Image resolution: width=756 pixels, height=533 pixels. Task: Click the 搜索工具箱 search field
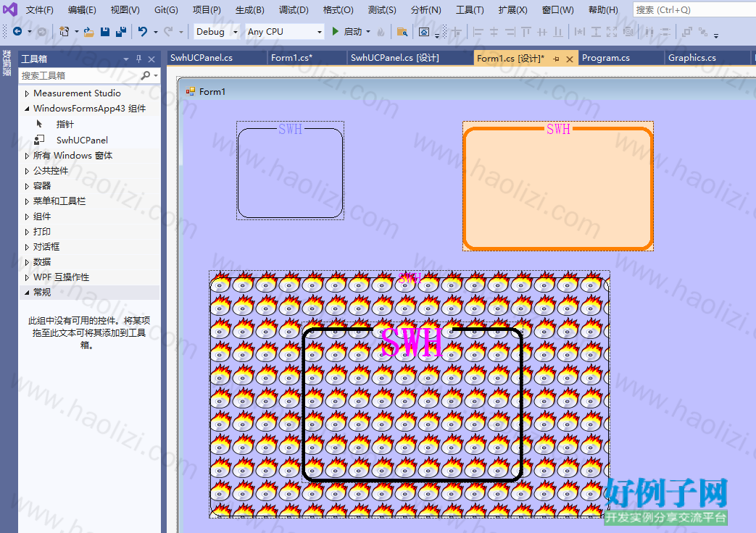coord(80,75)
